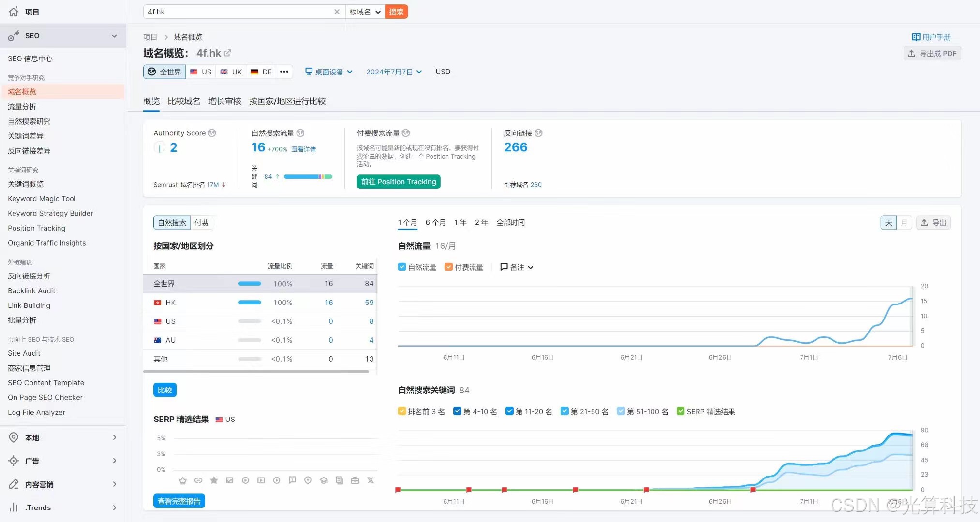Viewport: 980px width, 522px height.
Task: Click the SEO key icon in sidebar
Action: 14,36
